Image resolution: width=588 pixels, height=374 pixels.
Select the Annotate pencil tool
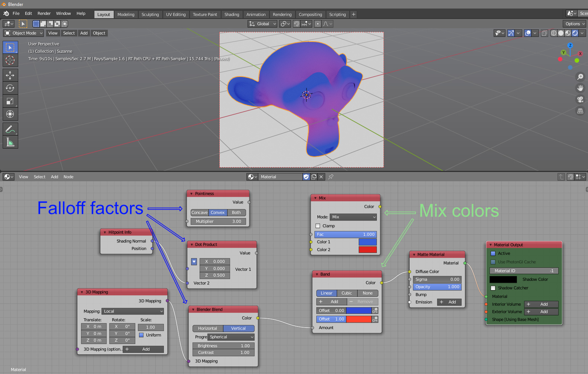pos(10,129)
